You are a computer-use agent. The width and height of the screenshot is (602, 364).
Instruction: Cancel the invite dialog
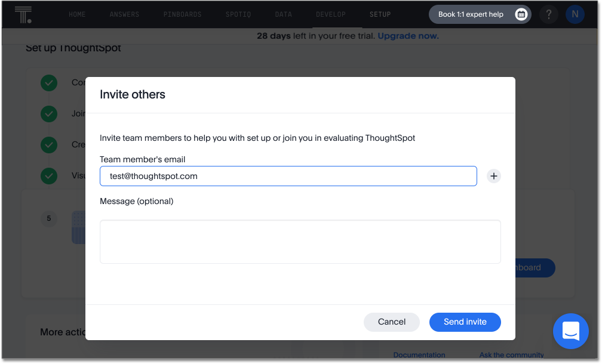[x=391, y=322]
